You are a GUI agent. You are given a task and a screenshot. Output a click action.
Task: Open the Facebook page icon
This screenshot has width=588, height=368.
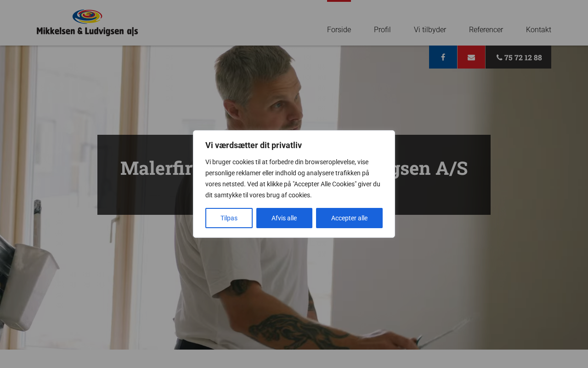[x=443, y=57]
